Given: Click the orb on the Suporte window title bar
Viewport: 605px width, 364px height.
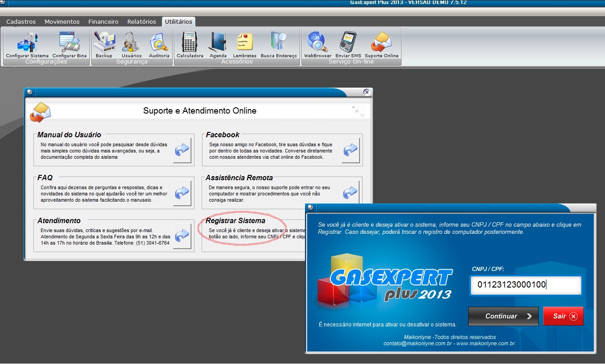Looking at the screenshot, I should coord(30,92).
